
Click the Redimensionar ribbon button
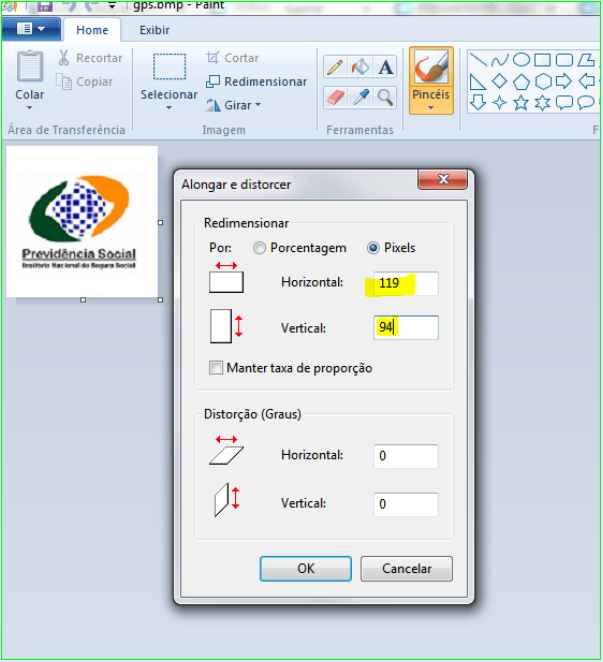click(x=256, y=81)
